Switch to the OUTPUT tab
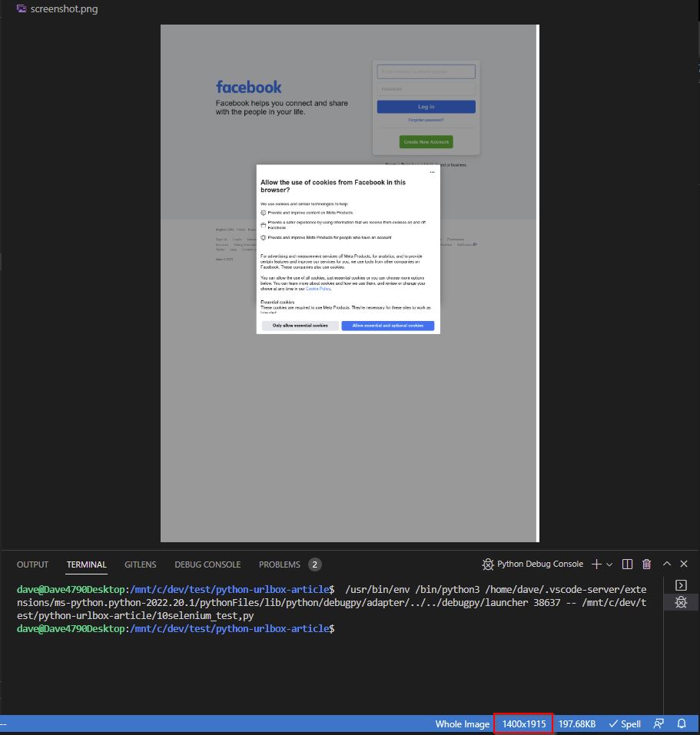The image size is (700, 735). [x=32, y=564]
